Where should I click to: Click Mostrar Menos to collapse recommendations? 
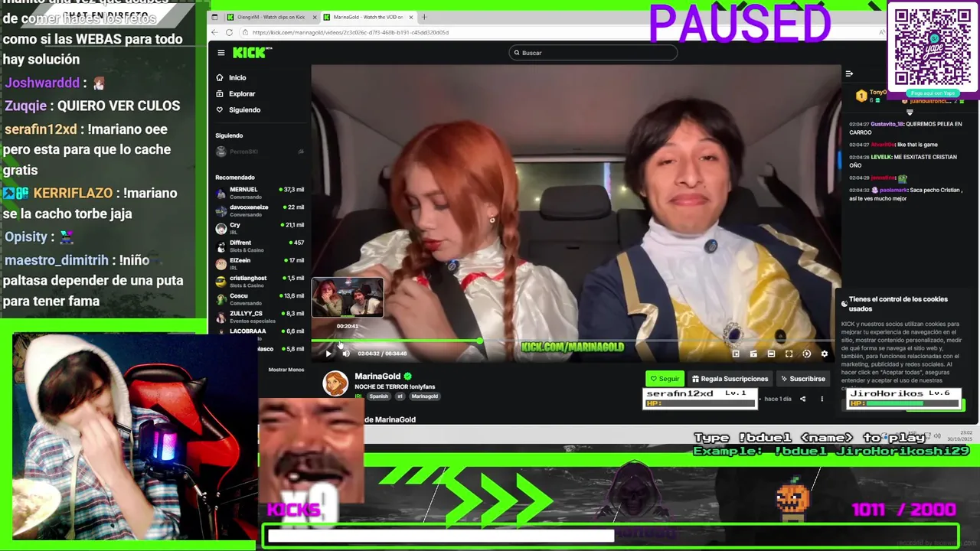(x=286, y=370)
